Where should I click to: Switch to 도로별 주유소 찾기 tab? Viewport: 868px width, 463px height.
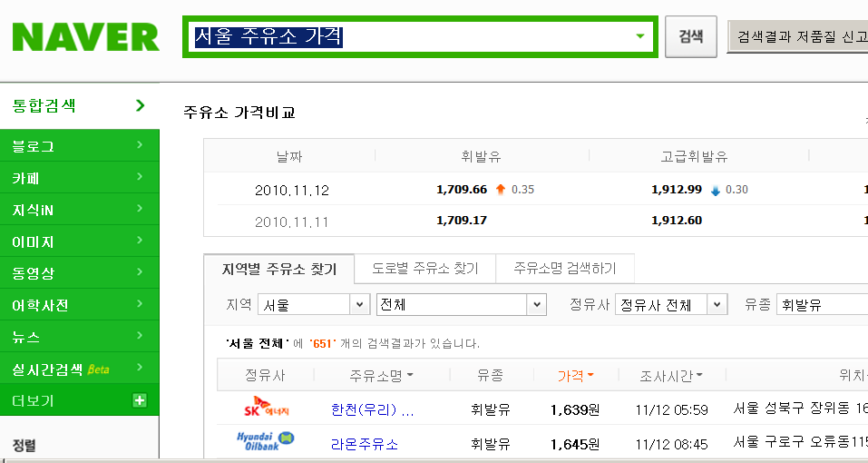point(425,269)
